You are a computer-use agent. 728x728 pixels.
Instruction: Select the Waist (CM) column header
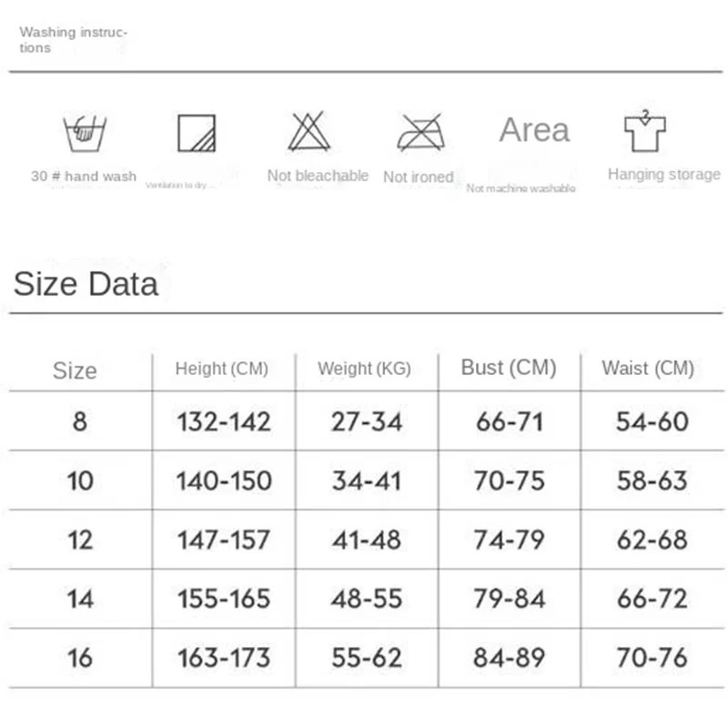tap(648, 369)
